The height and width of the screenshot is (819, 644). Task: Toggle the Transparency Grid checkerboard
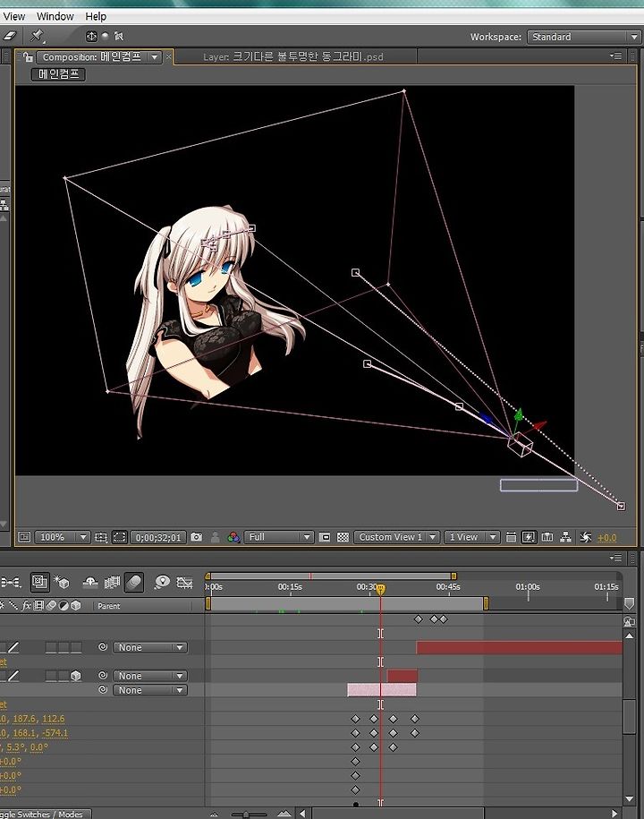[343, 537]
